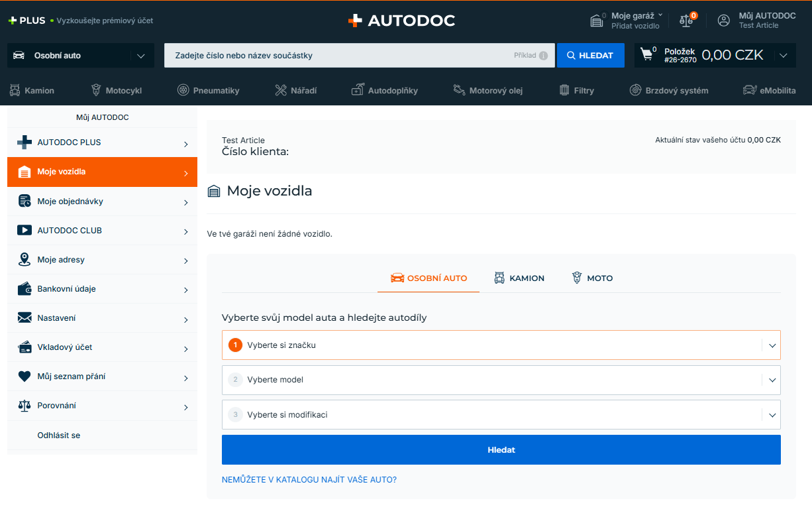Open the Motorový olej category
The height and width of the screenshot is (517, 812).
[x=487, y=90]
